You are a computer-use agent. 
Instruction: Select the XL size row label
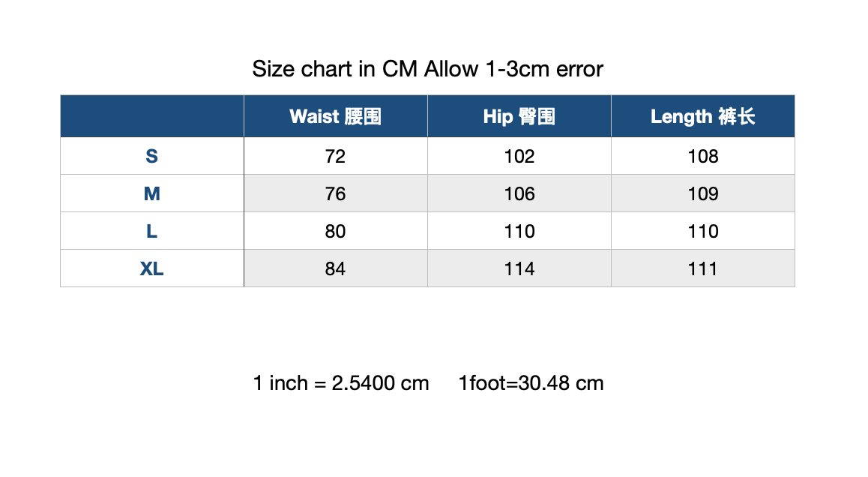point(151,268)
